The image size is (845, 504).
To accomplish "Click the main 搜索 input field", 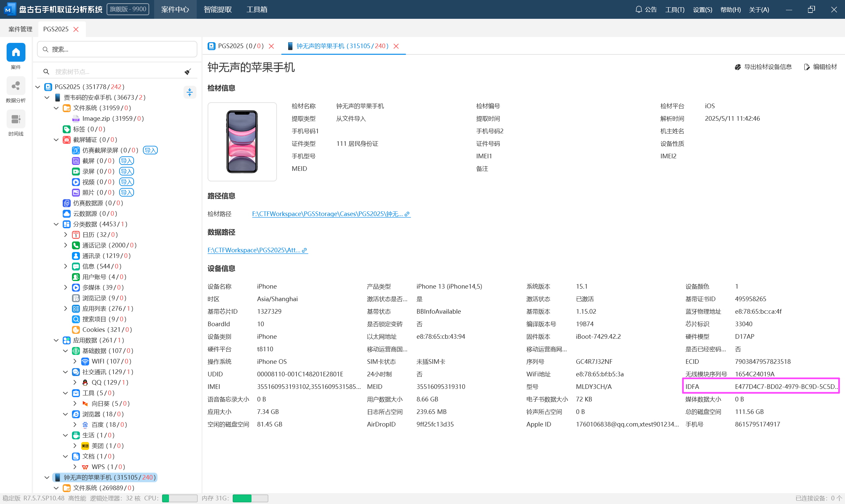I will (x=117, y=49).
